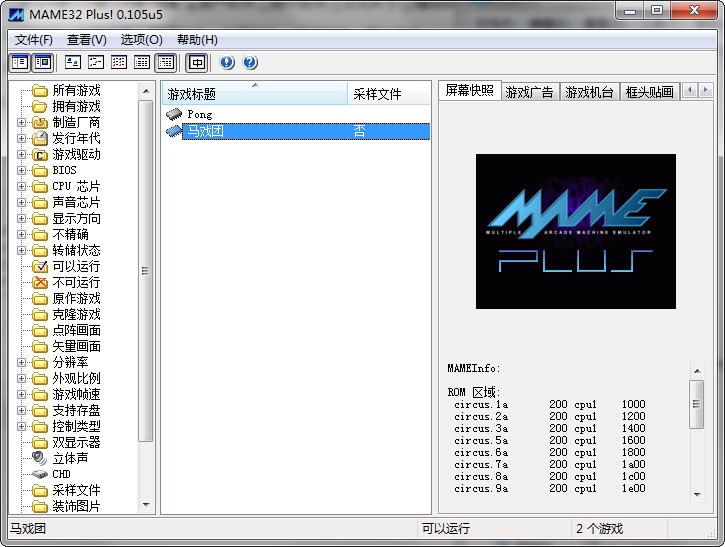Expand the 外观比例 tree node

(x=21, y=378)
